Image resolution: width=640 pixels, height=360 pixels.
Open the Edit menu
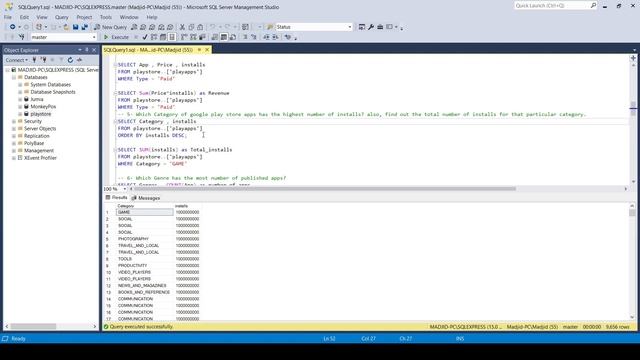[x=24, y=17]
